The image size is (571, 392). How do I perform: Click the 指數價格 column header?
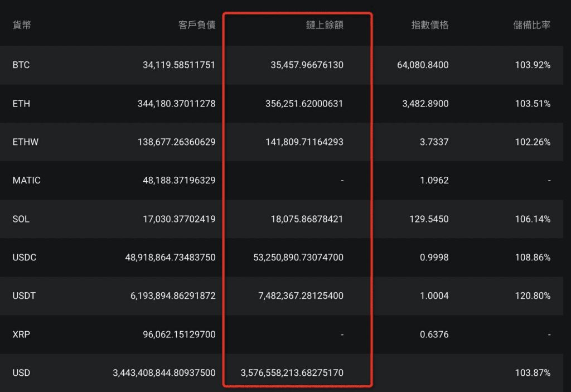429,25
